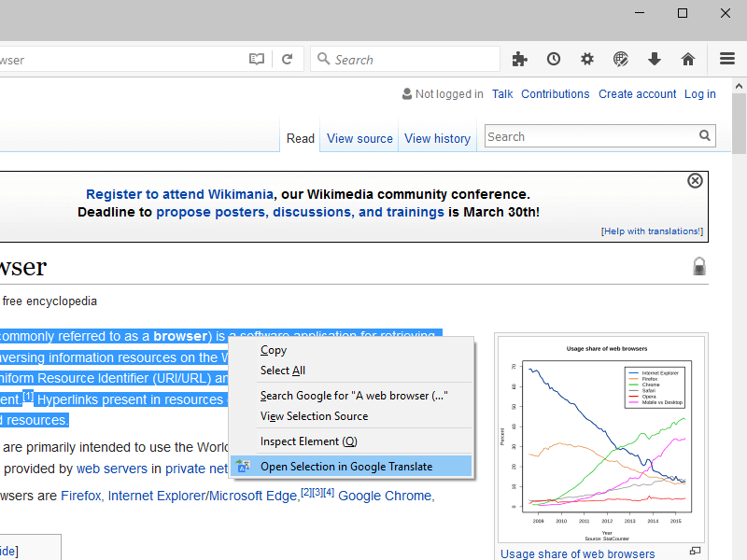This screenshot has width=747, height=560.
Task: Dismiss the Wikimania banner with X icon
Action: [695, 181]
